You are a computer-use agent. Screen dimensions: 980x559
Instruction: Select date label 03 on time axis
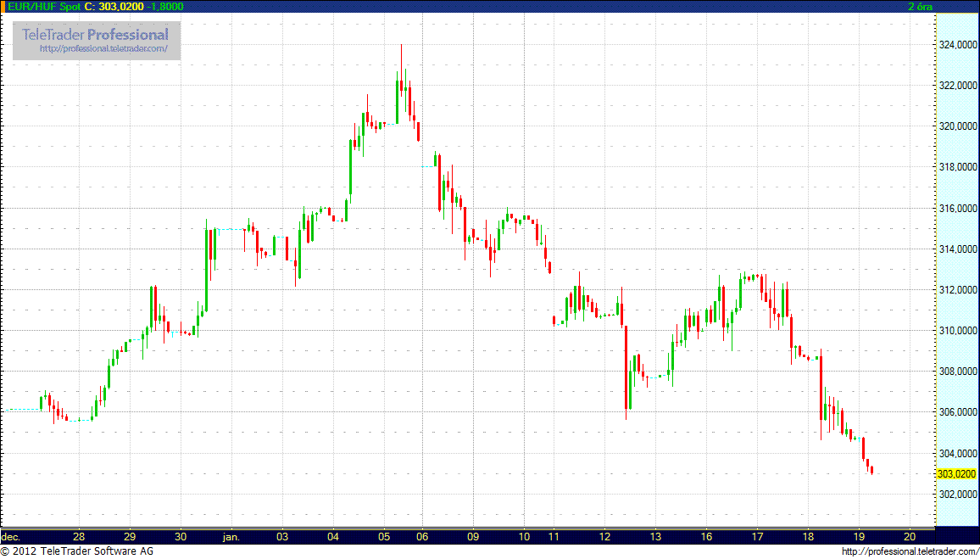click(x=281, y=536)
